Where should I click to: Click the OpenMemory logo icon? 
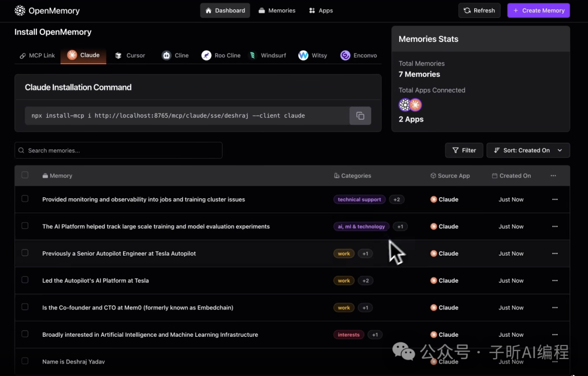[20, 10]
